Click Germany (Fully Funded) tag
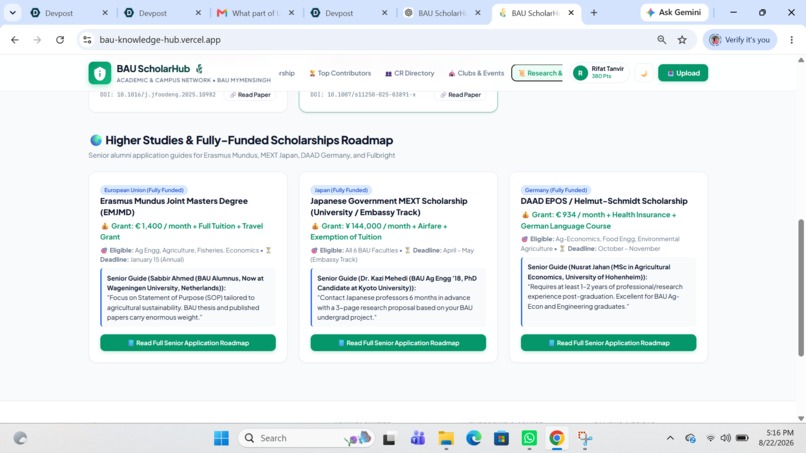Viewport: 806px width, 453px height. [555, 190]
